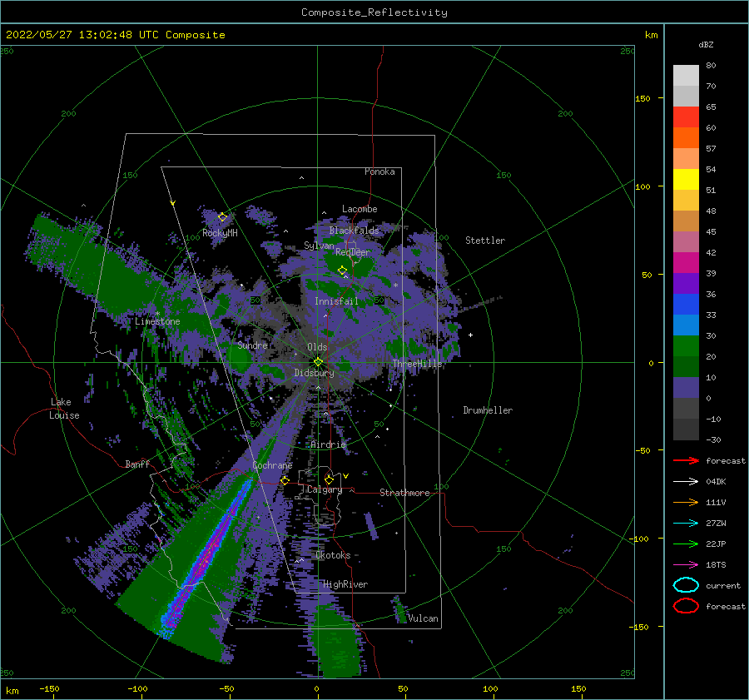Click the Lacombe town label

pyautogui.click(x=360, y=209)
